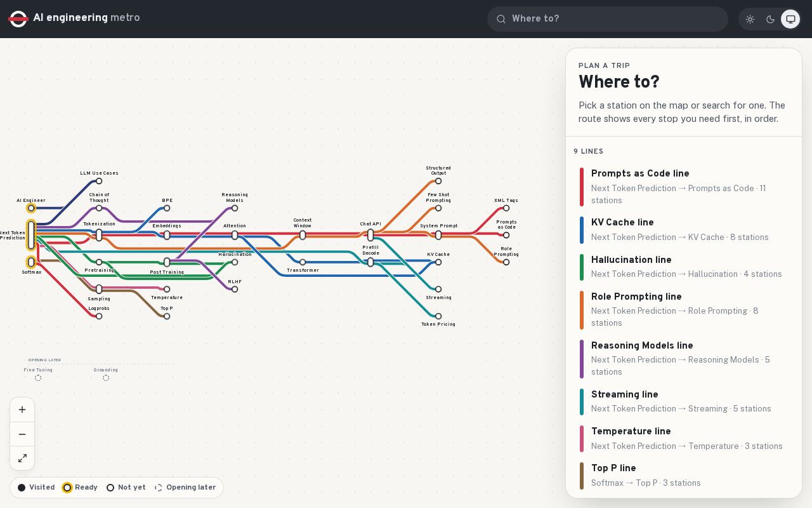This screenshot has width=812, height=508.
Task: Click the Chain of Thought station
Action: (99, 208)
